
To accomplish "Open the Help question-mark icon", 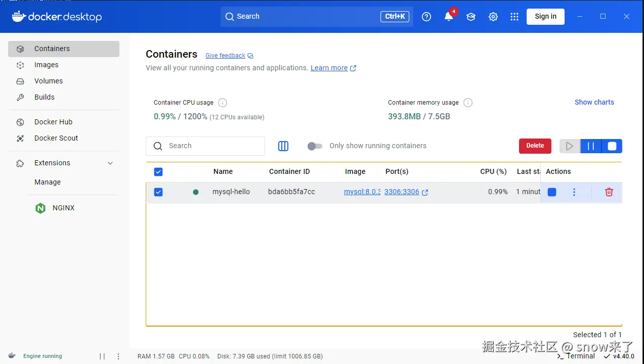I will point(426,17).
